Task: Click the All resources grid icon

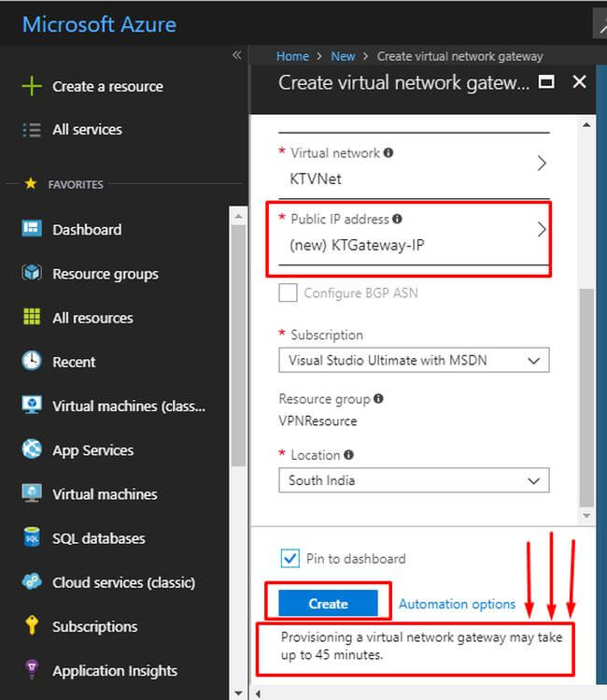Action: coord(32,318)
